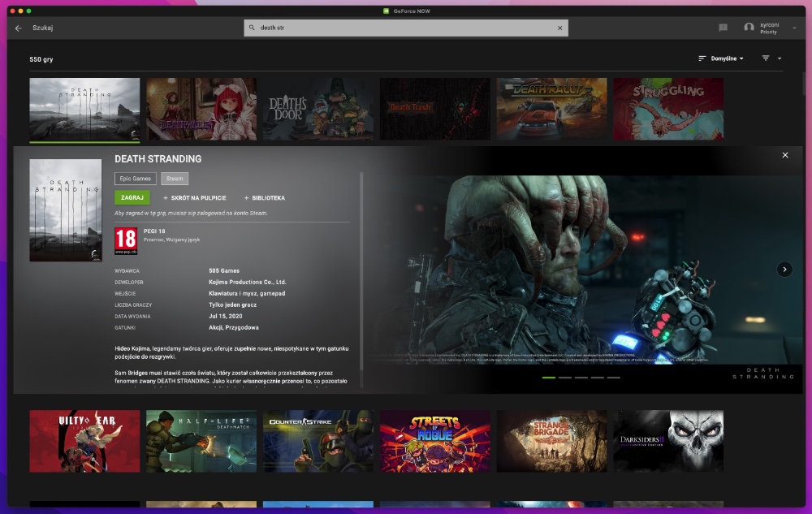Go back using the back arrow
Image resolution: width=812 pixels, height=514 pixels.
point(19,28)
